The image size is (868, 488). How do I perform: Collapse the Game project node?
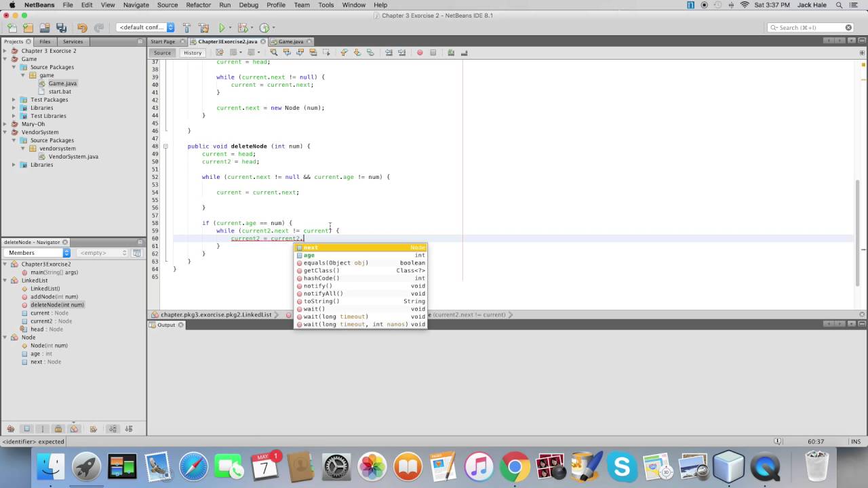point(5,59)
